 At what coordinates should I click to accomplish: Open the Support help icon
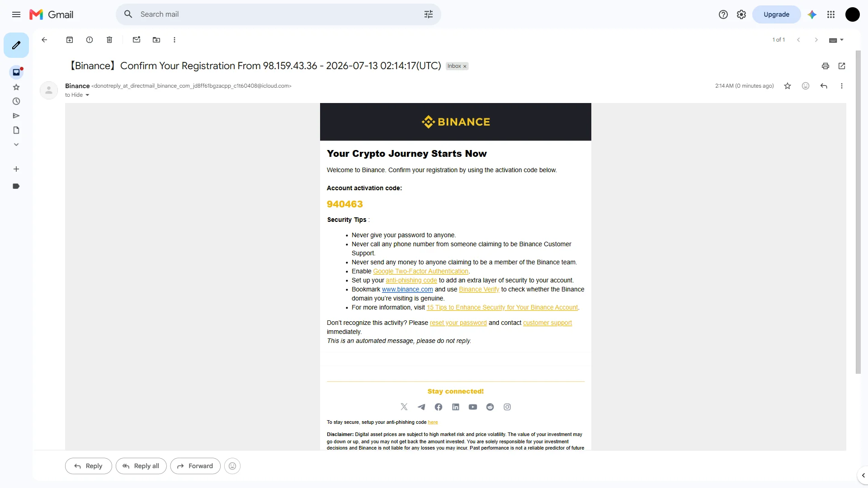(723, 14)
